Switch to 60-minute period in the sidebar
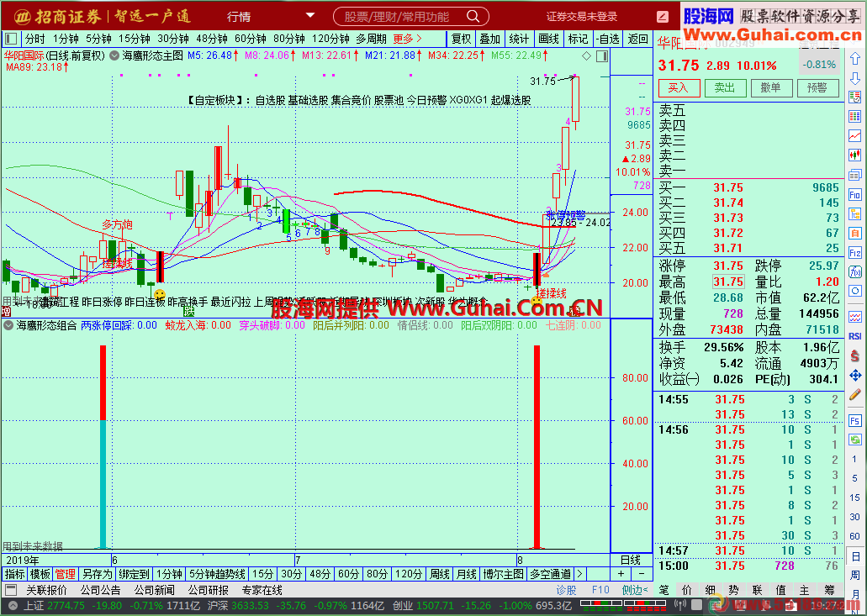The height and width of the screenshot is (616, 867). 855,536
